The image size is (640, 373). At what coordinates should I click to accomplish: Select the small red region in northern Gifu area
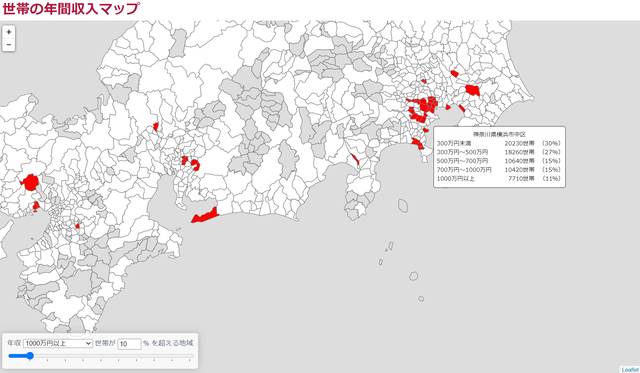156,127
